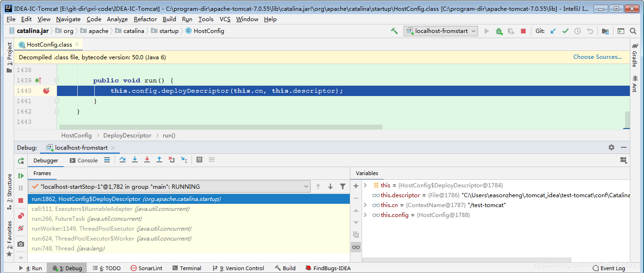Screen dimensions: 644x273
Task: Select Debugger tab
Action: coord(46,161)
